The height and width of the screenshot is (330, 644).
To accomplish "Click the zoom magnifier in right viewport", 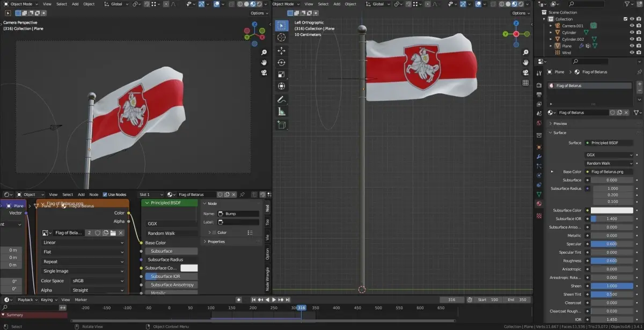I will [525, 52].
